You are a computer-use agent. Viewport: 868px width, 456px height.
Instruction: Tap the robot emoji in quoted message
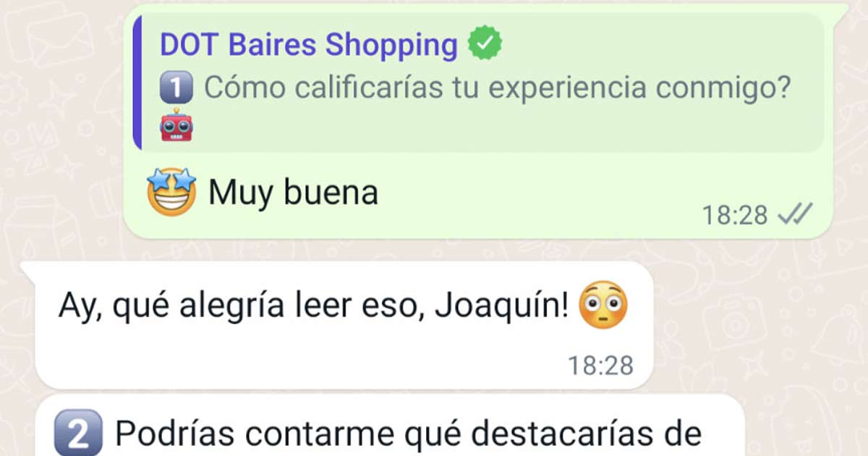(176, 125)
